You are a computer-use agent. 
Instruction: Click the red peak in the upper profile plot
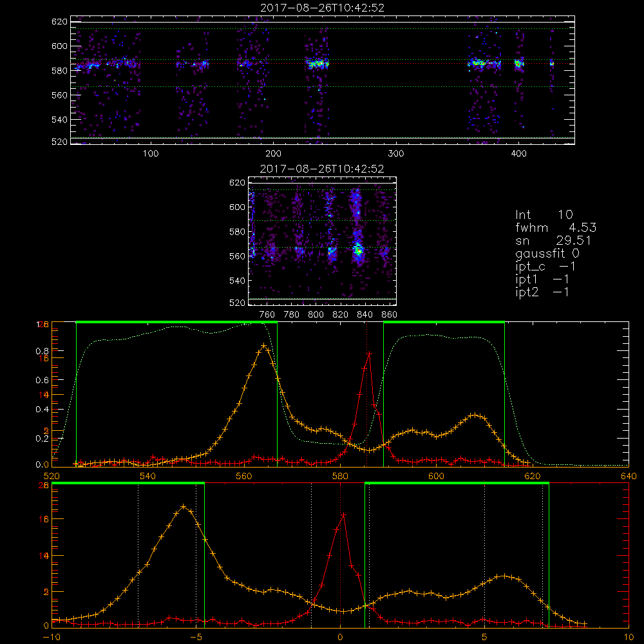click(369, 353)
